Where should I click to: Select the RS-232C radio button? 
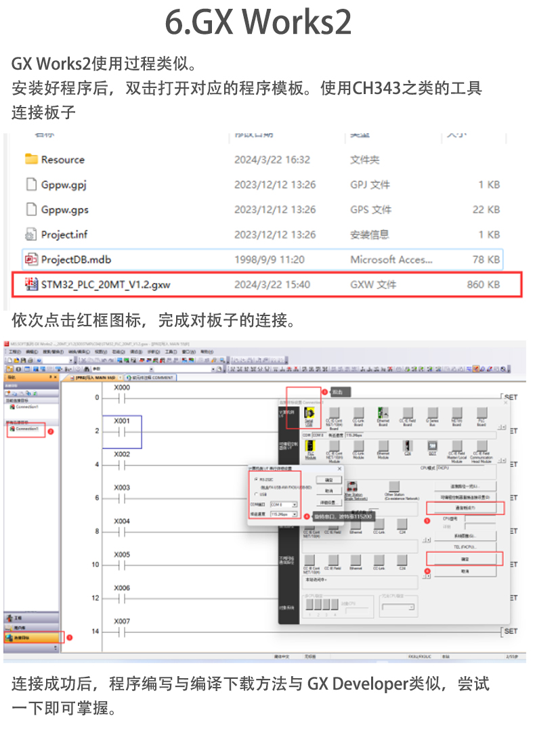pyautogui.click(x=255, y=479)
